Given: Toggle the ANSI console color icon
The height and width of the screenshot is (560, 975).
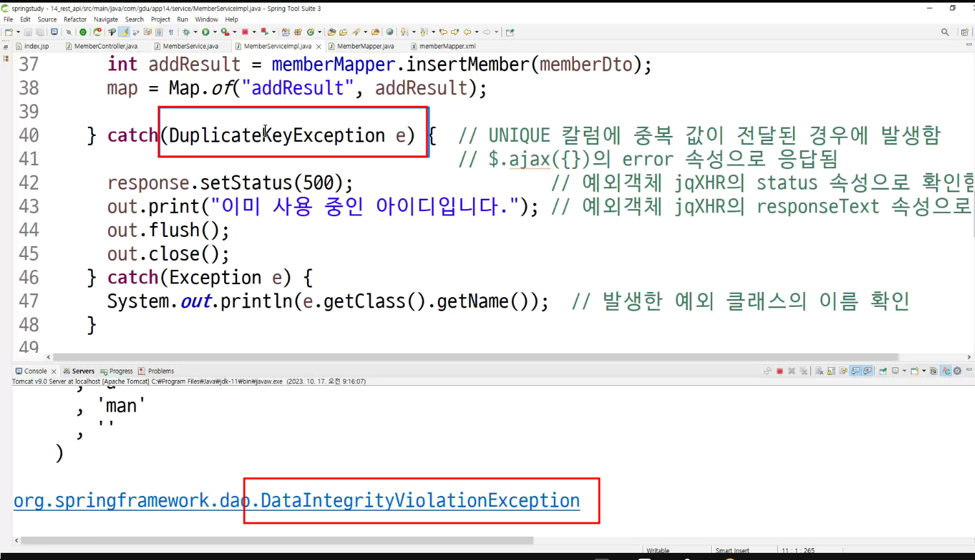Looking at the screenshot, I should pyautogui.click(x=946, y=371).
